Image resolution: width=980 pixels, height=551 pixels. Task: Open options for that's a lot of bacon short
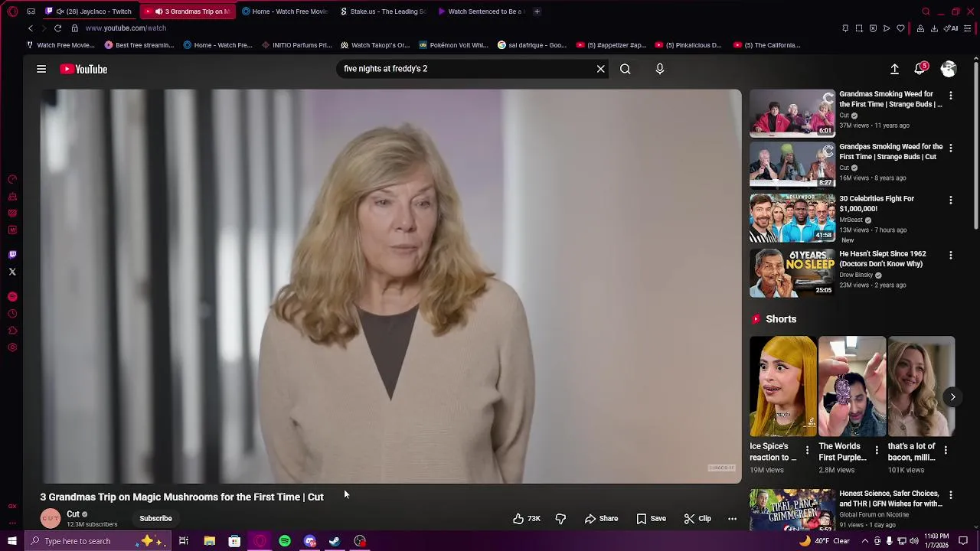click(946, 451)
